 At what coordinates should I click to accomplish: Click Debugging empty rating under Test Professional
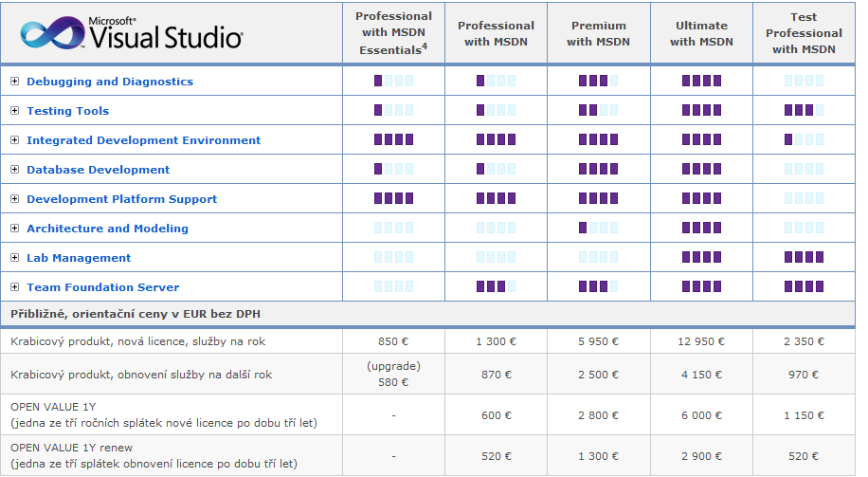coord(804,81)
